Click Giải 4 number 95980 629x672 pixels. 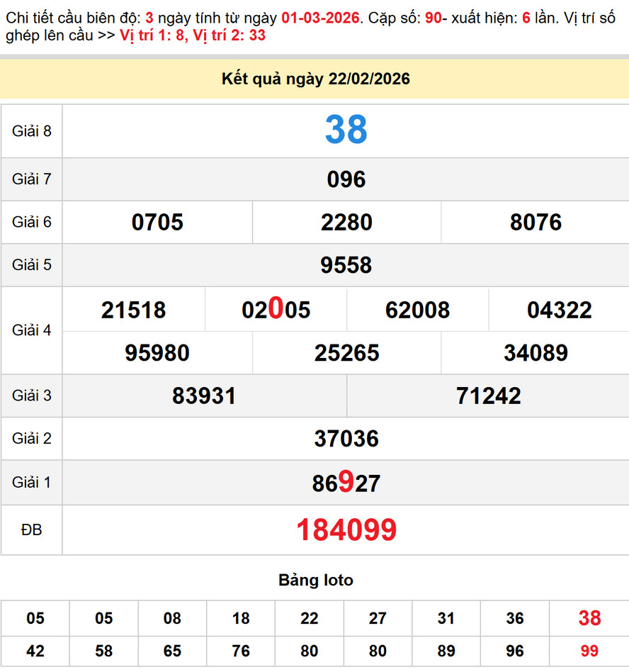pos(157,353)
